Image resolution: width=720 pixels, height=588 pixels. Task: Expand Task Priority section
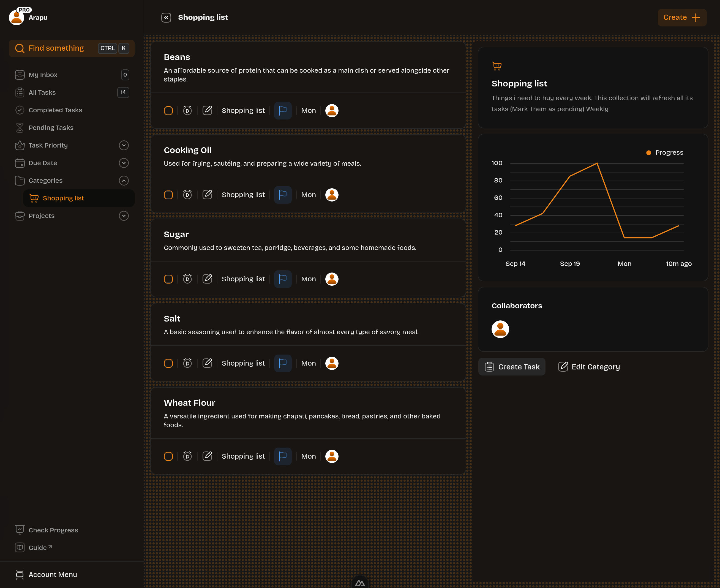(x=124, y=145)
